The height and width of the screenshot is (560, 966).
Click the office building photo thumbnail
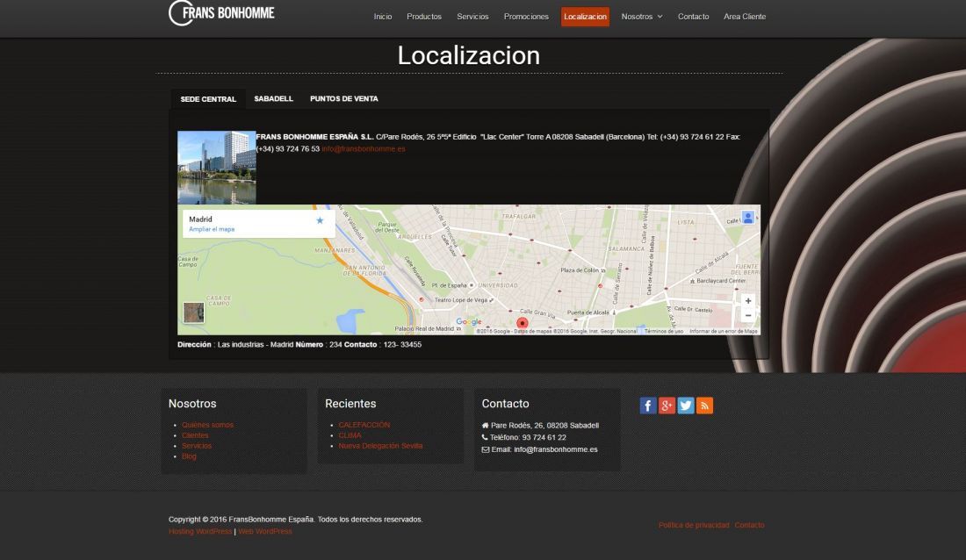[x=216, y=168]
